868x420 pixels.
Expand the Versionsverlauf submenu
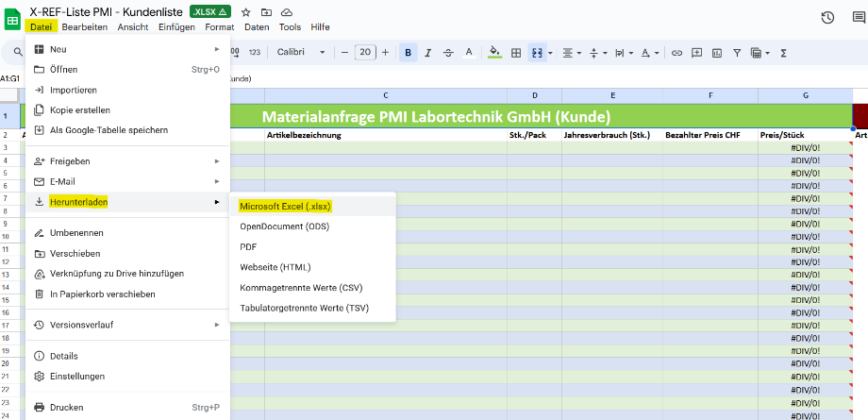(128, 325)
